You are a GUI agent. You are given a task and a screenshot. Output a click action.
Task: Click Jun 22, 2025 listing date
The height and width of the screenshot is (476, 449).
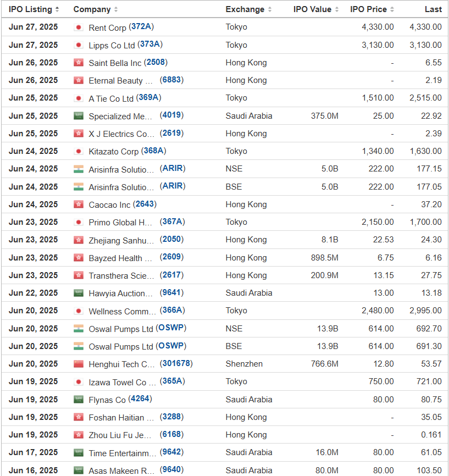click(x=34, y=293)
